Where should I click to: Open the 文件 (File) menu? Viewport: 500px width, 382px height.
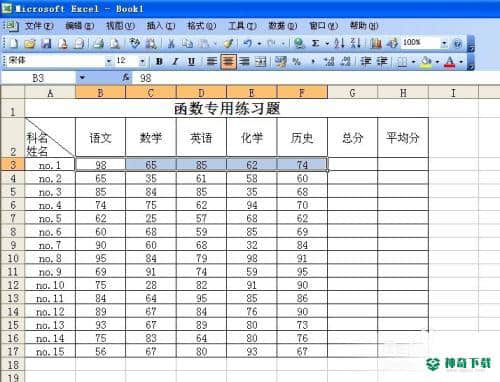click(x=39, y=26)
